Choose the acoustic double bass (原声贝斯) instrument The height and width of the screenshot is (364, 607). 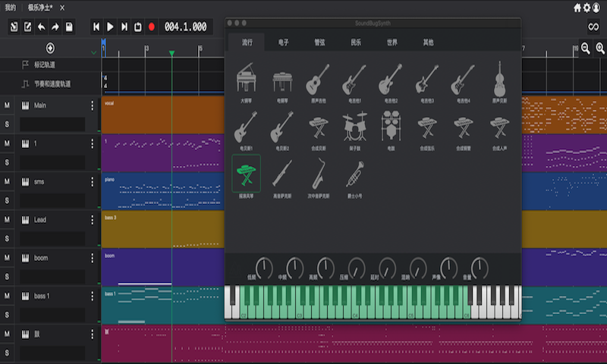coord(498,80)
